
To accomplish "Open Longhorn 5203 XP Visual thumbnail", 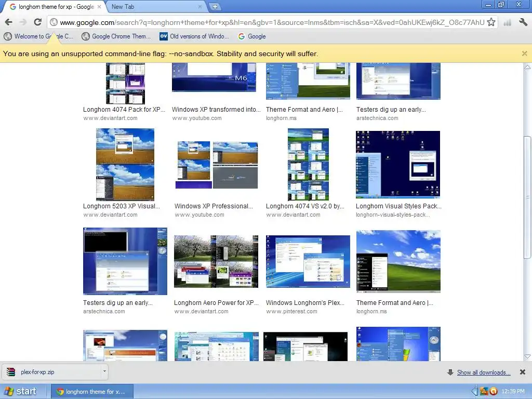I will (125, 165).
